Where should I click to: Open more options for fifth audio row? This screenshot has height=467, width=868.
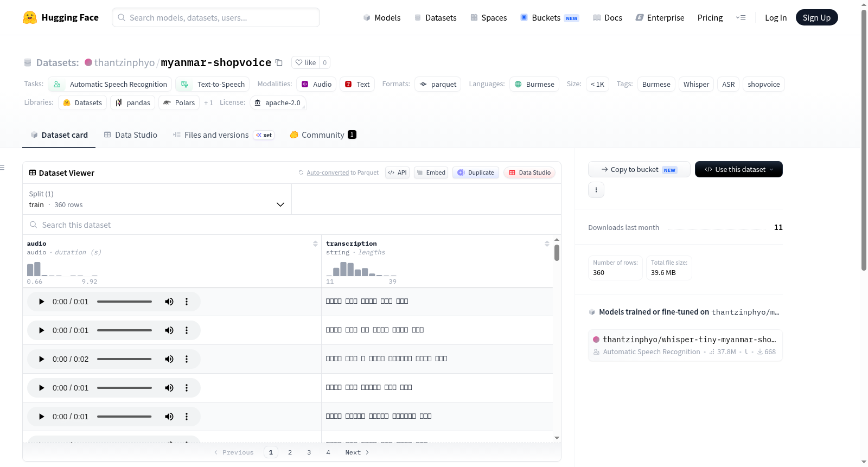point(187,417)
